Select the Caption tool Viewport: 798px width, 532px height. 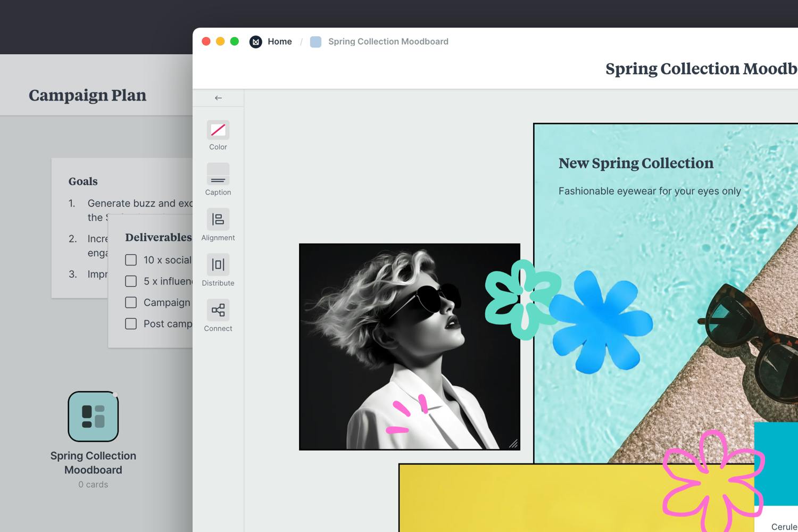click(218, 174)
